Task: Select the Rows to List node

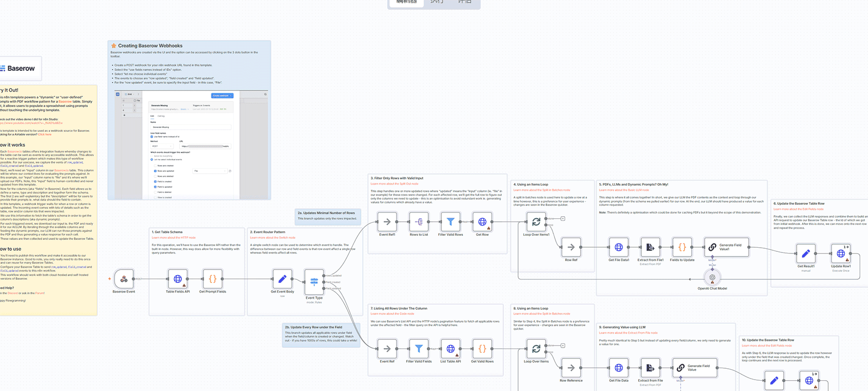Action: [x=419, y=222]
